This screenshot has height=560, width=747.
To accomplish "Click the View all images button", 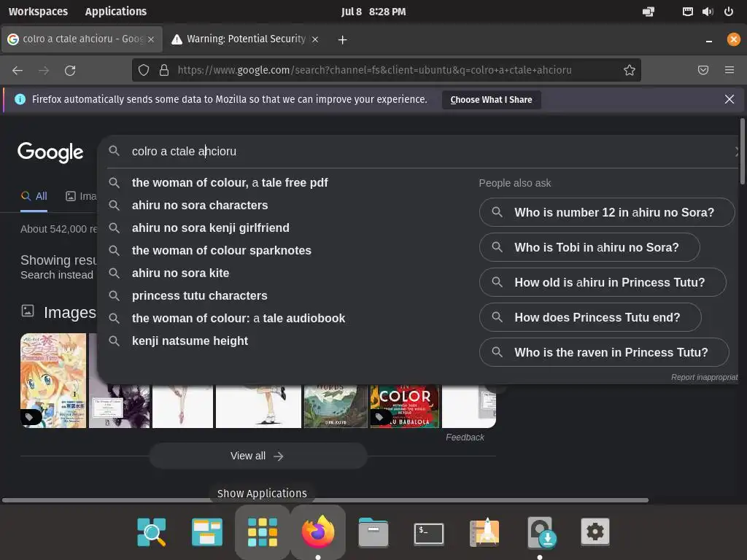I will pos(258,456).
